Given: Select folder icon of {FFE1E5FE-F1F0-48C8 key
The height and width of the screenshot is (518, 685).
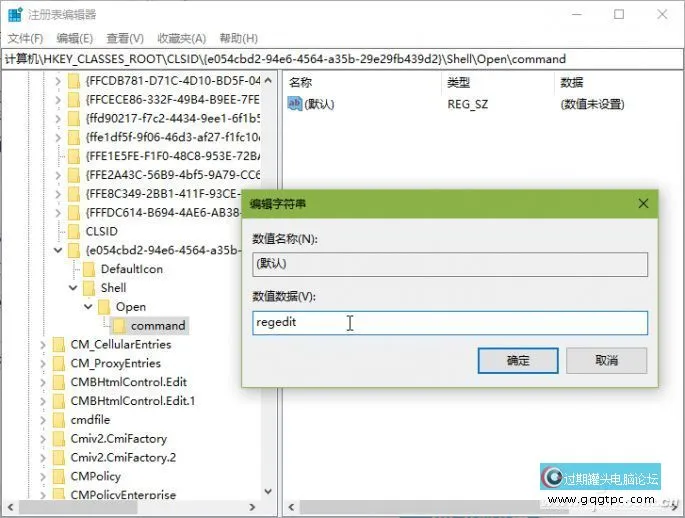Looking at the screenshot, I should [74, 156].
